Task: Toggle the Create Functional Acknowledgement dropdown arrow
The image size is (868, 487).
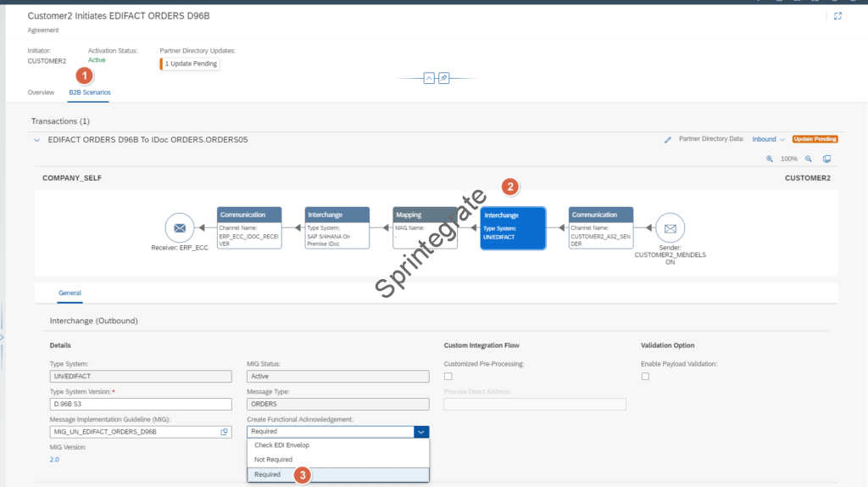Action: coord(421,432)
